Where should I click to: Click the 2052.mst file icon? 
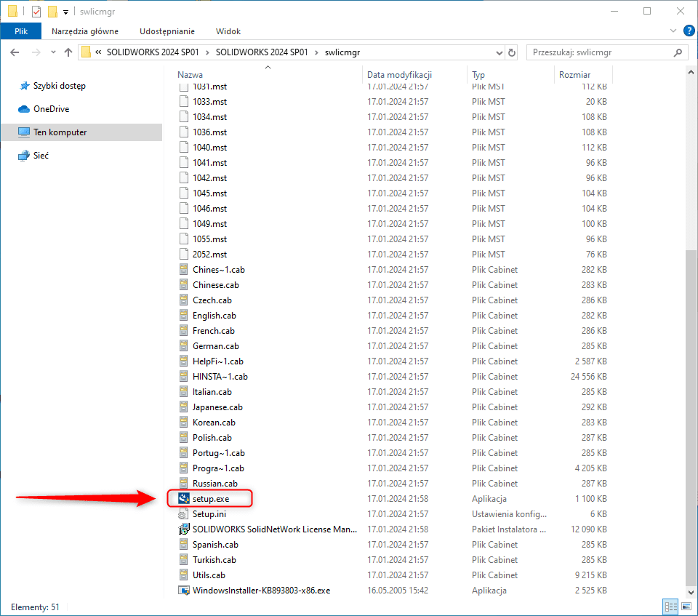183,255
